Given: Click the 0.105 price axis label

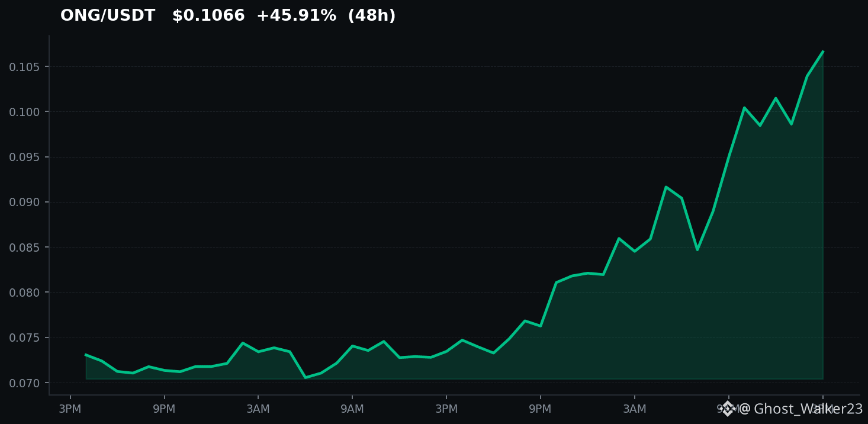Looking at the screenshot, I should [x=24, y=67].
